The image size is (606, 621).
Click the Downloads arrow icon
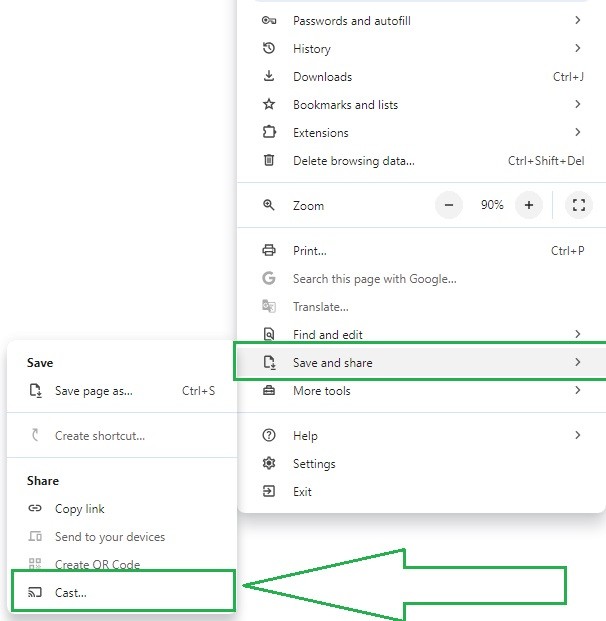pyautogui.click(x=269, y=76)
